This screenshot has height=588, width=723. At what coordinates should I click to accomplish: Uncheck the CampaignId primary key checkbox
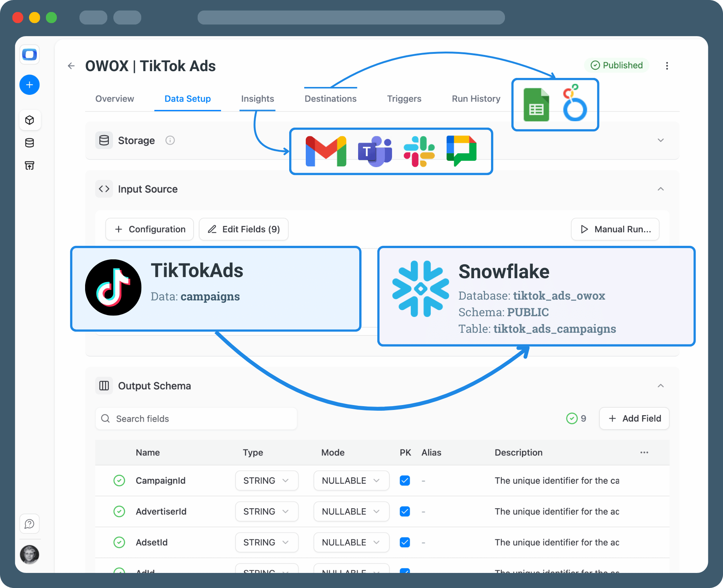[405, 481]
